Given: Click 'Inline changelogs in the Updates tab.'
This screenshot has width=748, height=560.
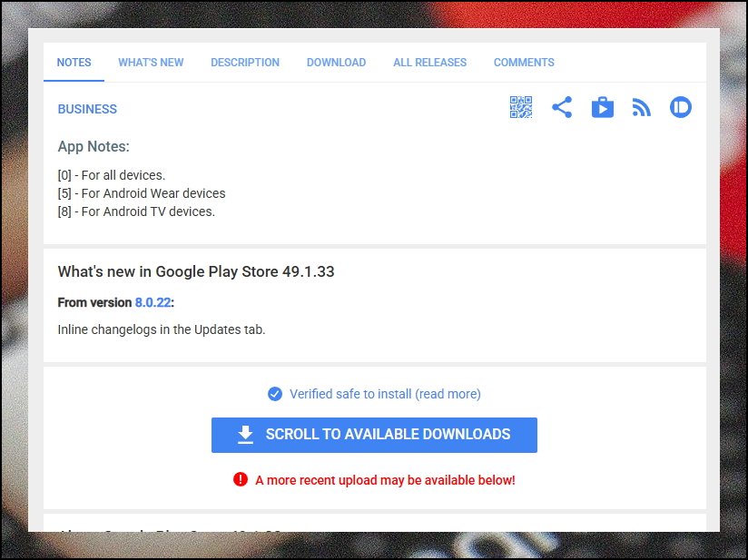Looking at the screenshot, I should [x=162, y=329].
